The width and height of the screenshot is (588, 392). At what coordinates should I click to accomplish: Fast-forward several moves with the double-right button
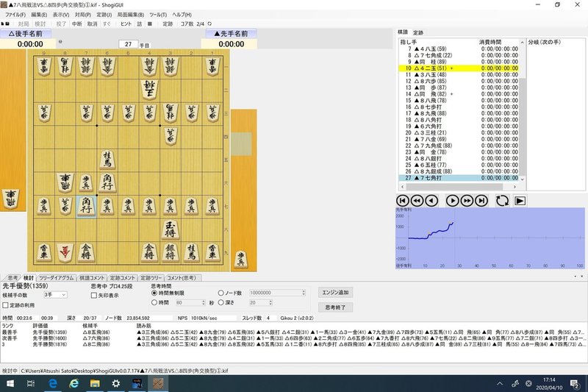pyautogui.click(x=467, y=201)
